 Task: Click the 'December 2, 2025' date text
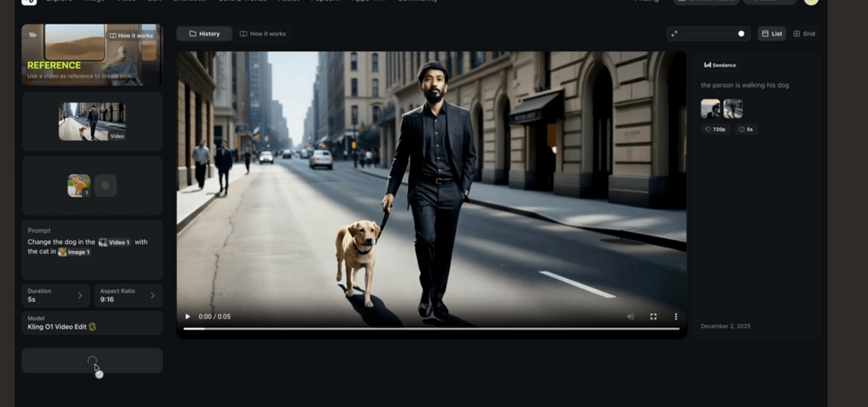(x=726, y=326)
